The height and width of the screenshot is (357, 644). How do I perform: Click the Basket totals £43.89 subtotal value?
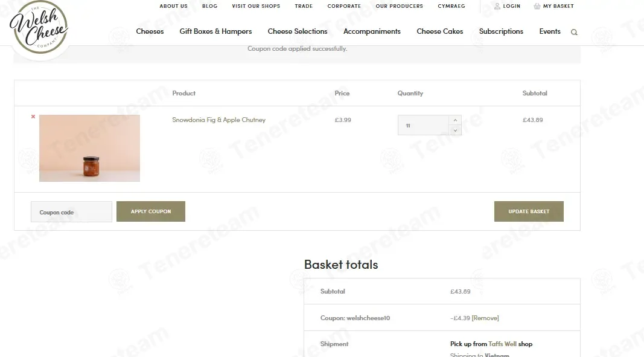coord(460,291)
